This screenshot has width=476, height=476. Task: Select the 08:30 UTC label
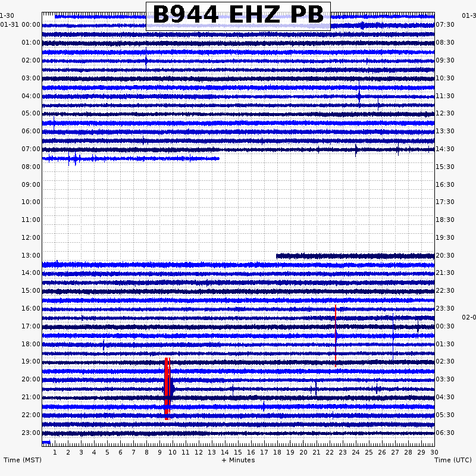click(445, 42)
